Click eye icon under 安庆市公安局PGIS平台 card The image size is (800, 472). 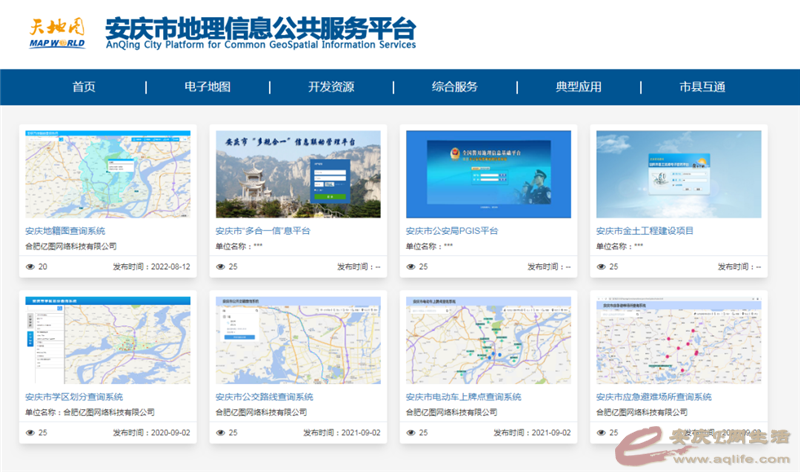[410, 267]
